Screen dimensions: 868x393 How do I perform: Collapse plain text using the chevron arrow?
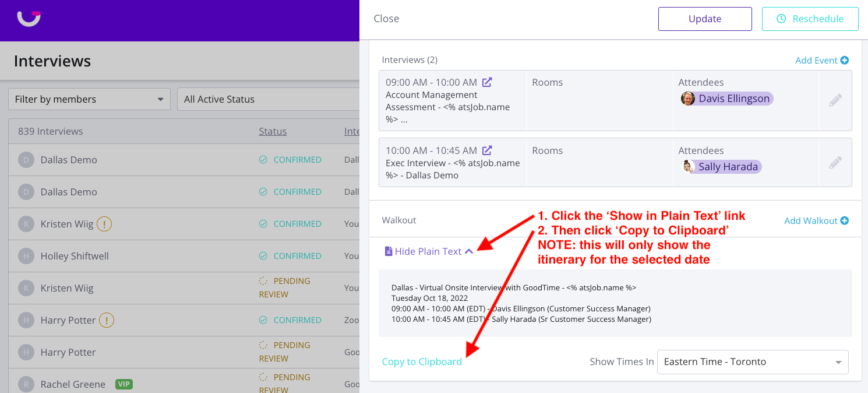click(470, 251)
